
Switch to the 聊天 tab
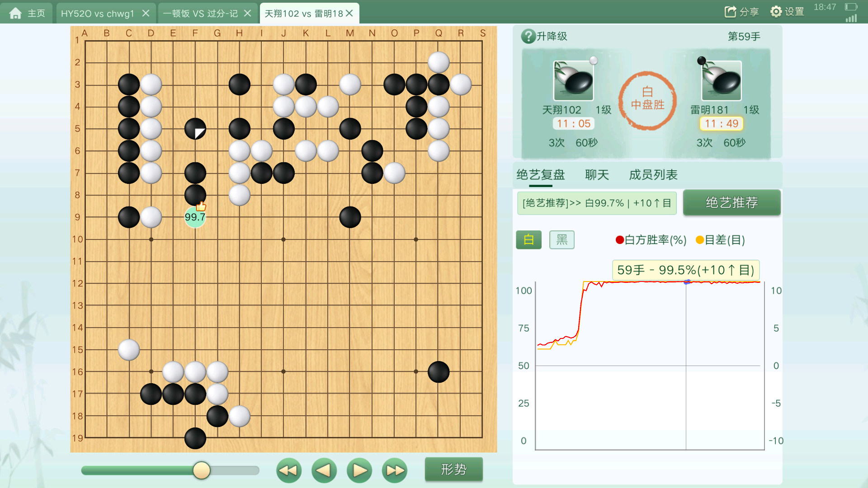(x=597, y=175)
